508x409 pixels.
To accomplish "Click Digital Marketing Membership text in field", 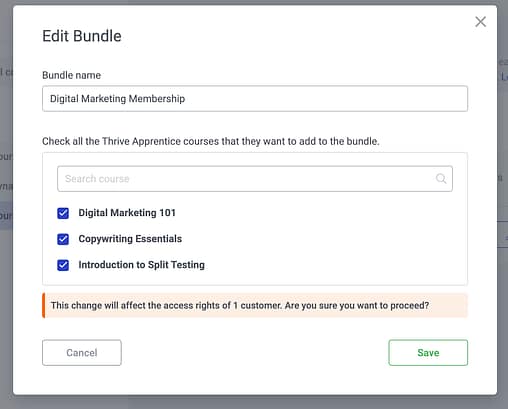I will [117, 99].
